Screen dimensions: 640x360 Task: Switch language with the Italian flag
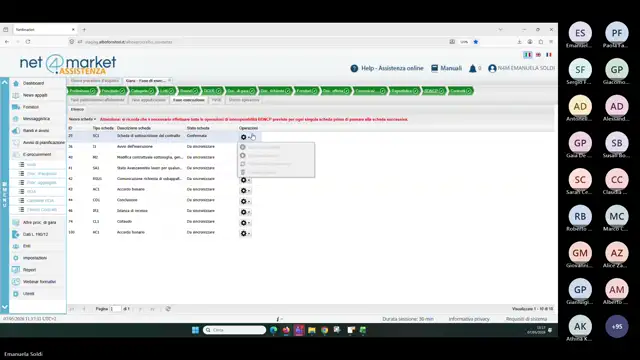[x=528, y=55]
